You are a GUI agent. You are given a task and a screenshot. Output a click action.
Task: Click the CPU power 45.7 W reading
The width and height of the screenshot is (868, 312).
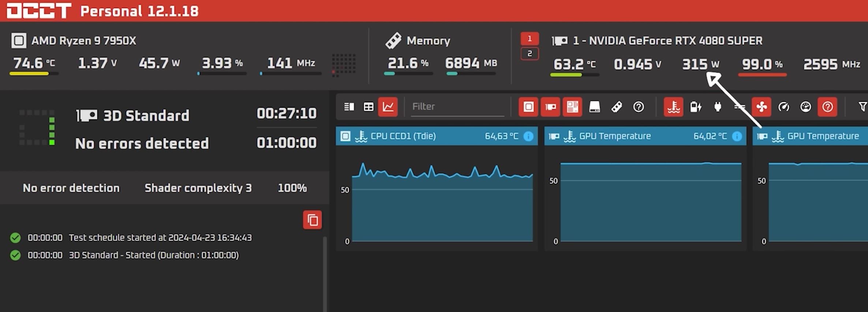(159, 63)
